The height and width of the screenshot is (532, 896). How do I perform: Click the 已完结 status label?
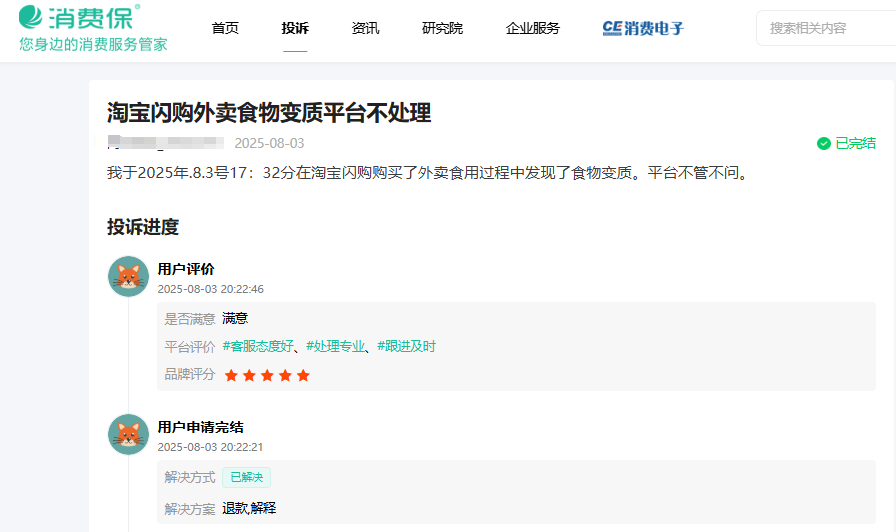[x=855, y=143]
